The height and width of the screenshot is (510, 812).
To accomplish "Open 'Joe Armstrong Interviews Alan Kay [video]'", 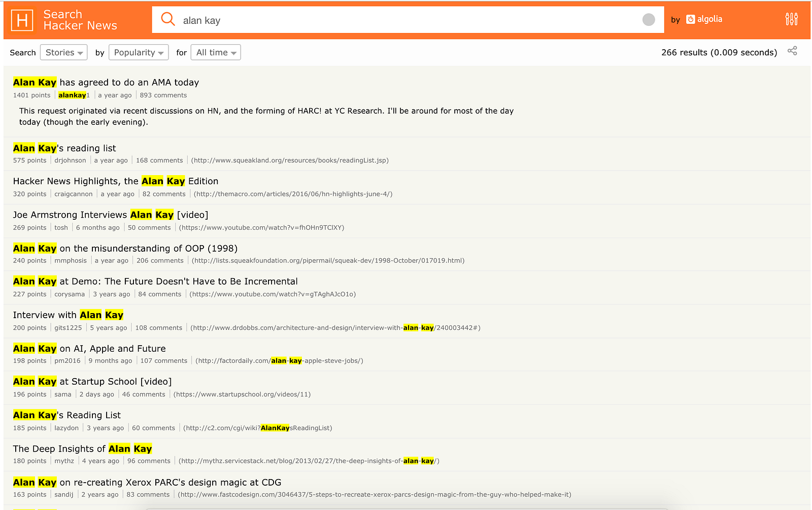I will [x=111, y=215].
